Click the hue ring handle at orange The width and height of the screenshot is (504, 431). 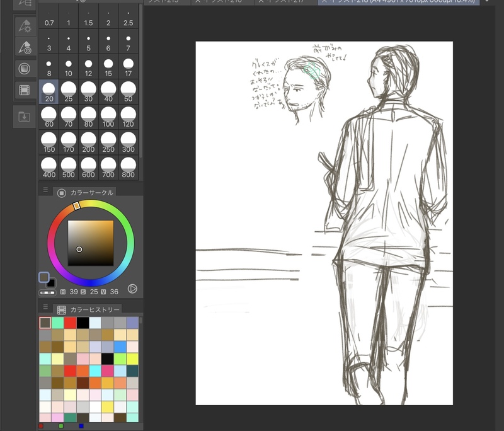pos(76,205)
